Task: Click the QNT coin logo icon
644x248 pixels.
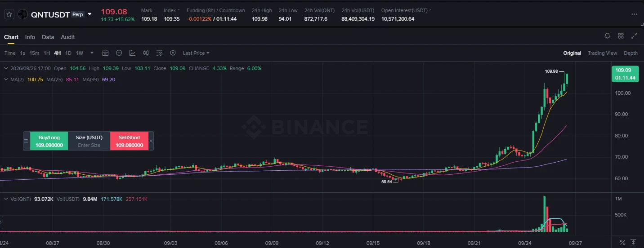Action: point(22,14)
